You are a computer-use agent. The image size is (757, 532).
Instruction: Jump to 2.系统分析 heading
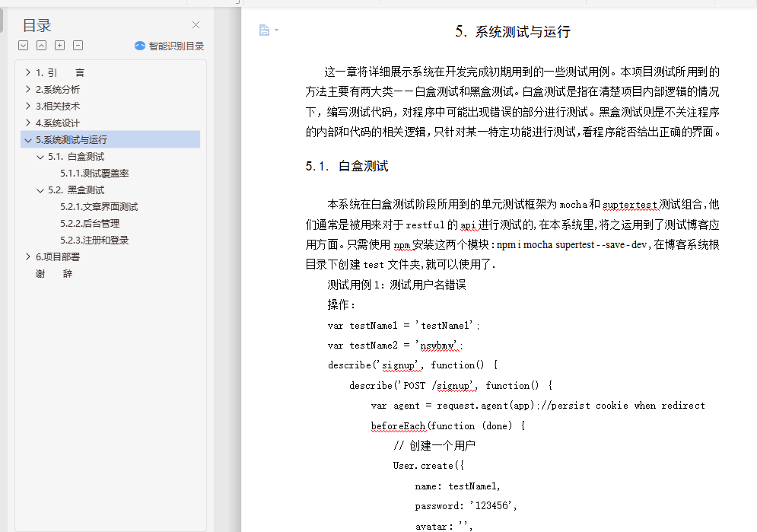[58, 89]
